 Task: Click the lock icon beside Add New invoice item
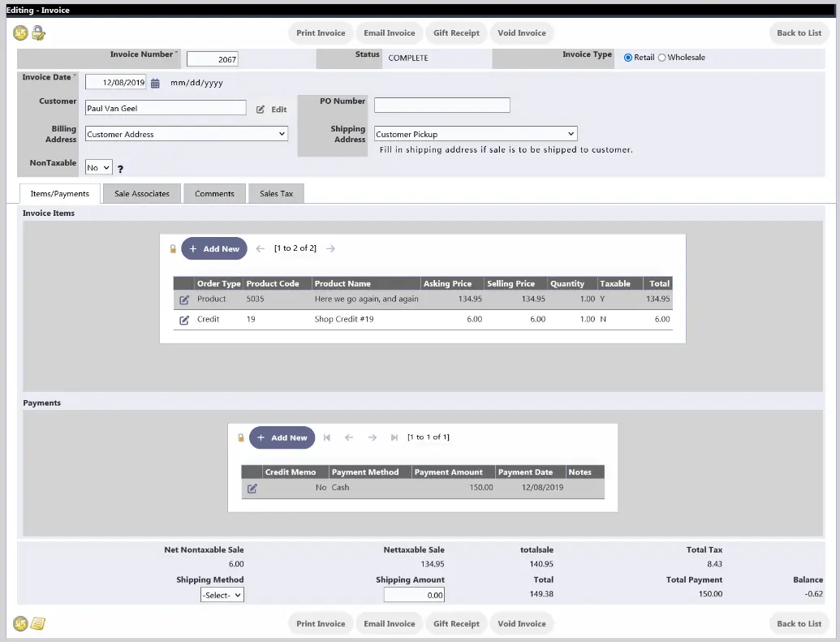pos(173,248)
